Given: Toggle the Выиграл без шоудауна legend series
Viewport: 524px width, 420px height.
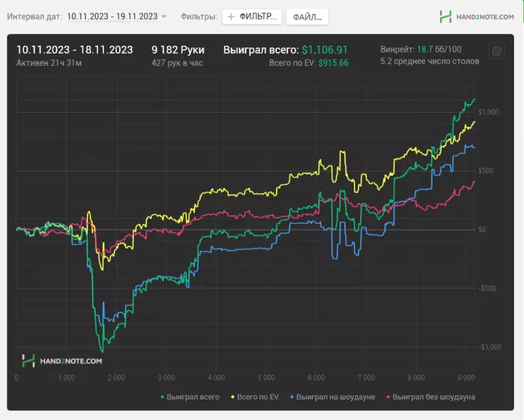Looking at the screenshot, I should coord(430,397).
